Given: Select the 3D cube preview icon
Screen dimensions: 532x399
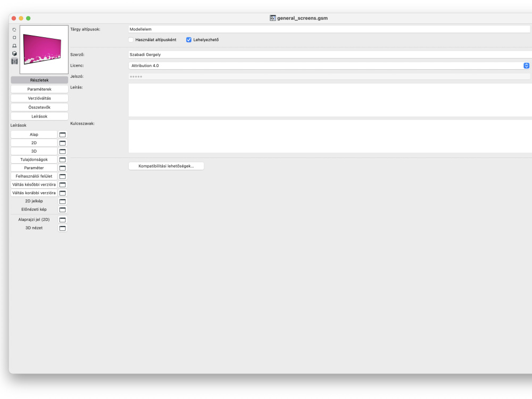Looking at the screenshot, I should pos(14,53).
